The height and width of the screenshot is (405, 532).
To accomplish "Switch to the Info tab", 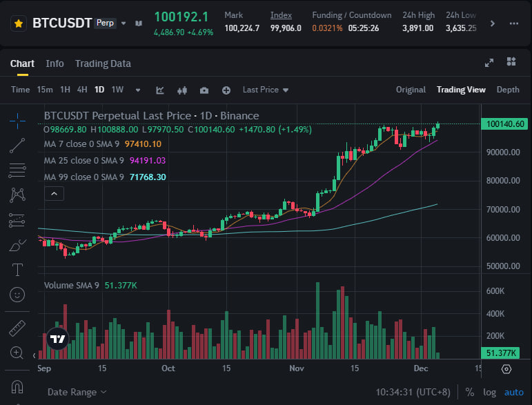I will click(55, 63).
